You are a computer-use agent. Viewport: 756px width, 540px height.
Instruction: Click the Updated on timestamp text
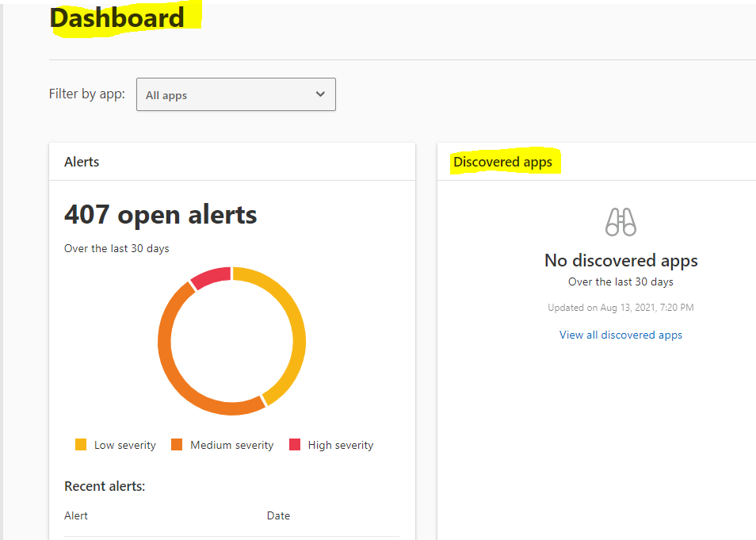tap(620, 307)
